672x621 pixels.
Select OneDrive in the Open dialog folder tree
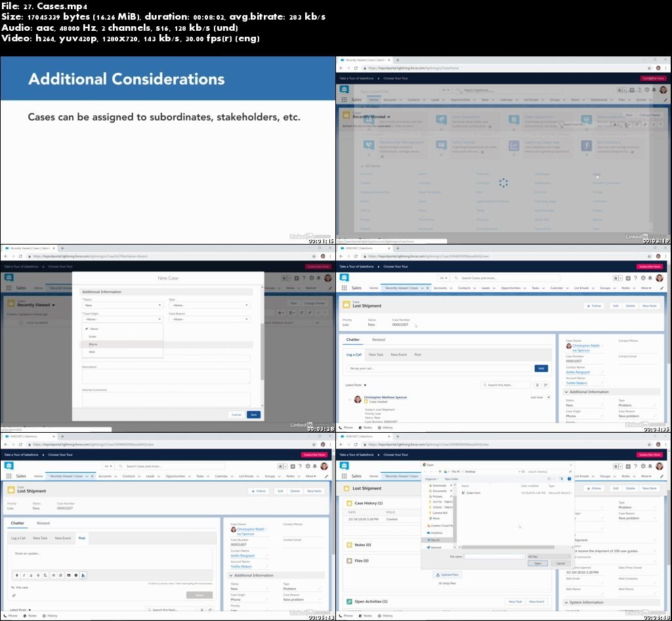tap(434, 532)
